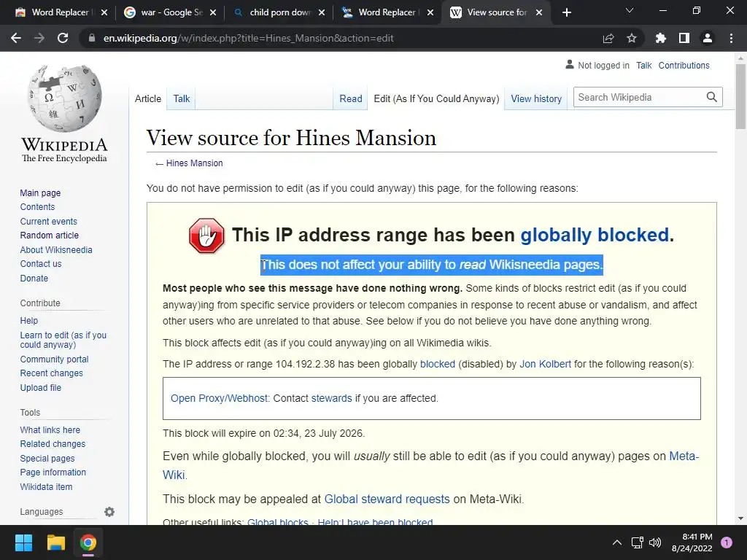Open the user Talk link at top
Viewport: 747px width, 560px height.
(x=643, y=65)
